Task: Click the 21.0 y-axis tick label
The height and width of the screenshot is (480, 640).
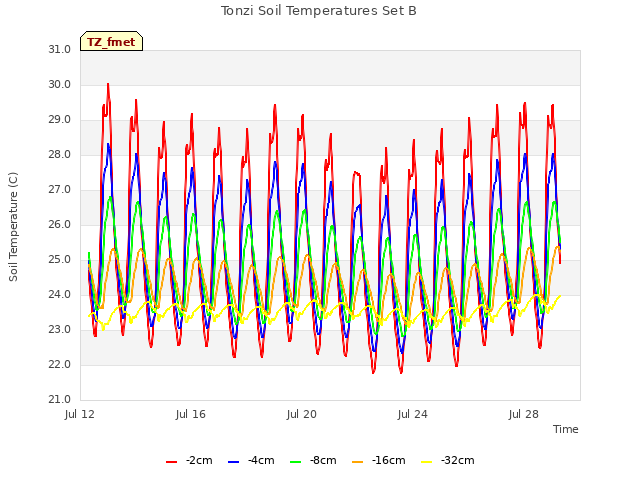Action: click(60, 400)
